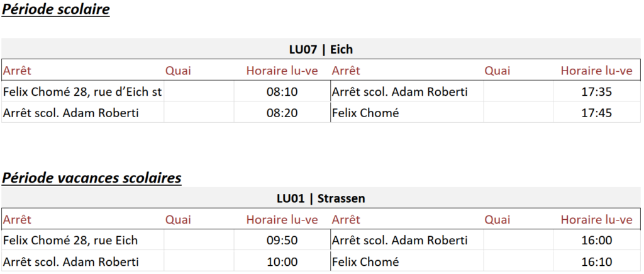
Task: Click the "Période scolaire" heading
Action: (56, 11)
